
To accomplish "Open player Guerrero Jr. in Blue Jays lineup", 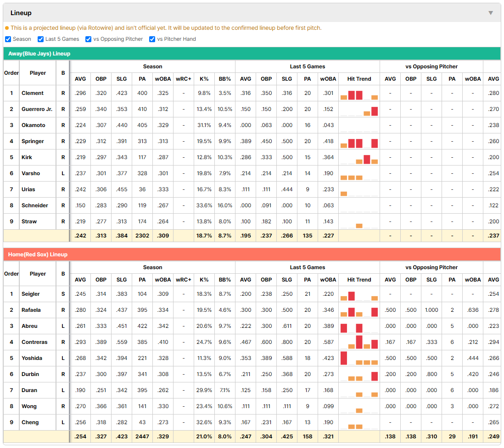I will click(37, 109).
